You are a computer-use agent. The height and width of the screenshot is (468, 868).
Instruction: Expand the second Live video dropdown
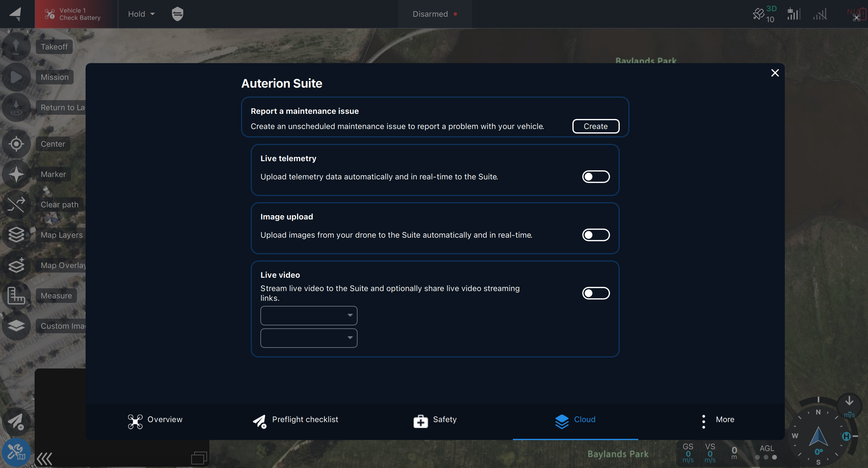click(308, 338)
